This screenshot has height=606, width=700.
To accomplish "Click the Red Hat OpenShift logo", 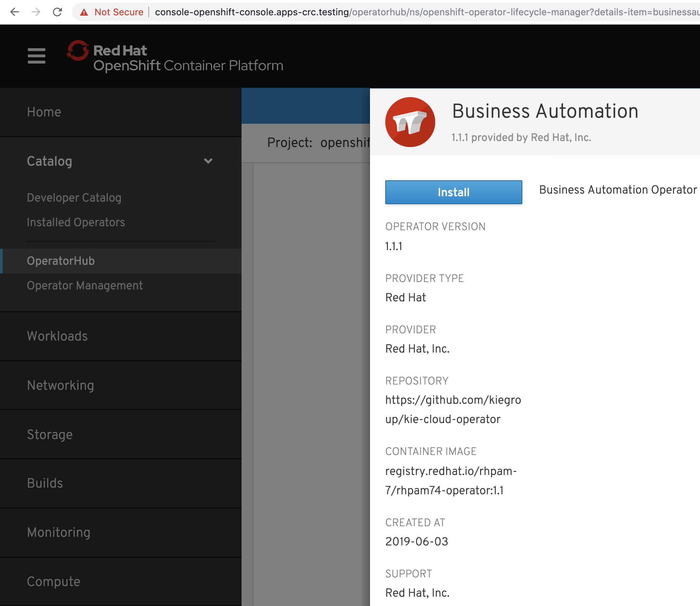I will point(175,56).
